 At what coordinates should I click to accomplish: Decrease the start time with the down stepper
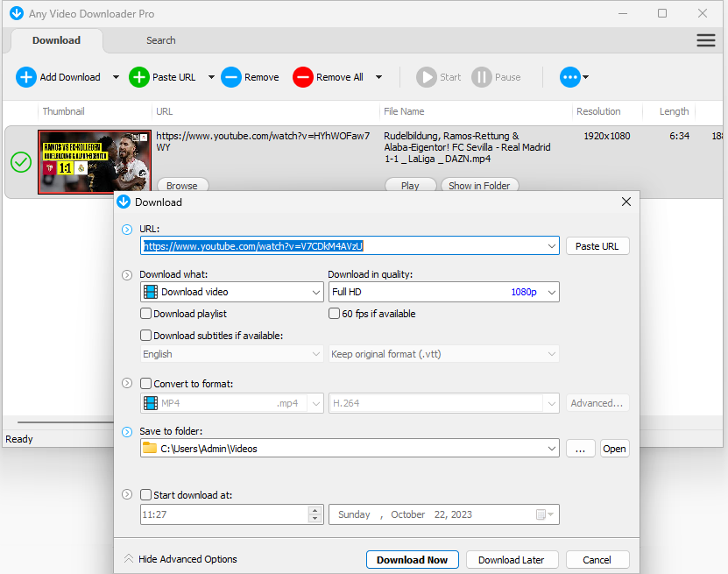[x=315, y=518]
